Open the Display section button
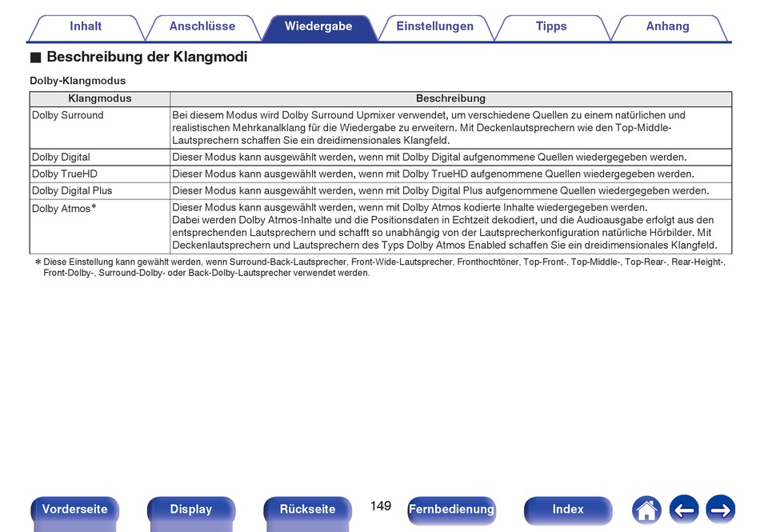This screenshot has height=532, width=760. [191, 510]
